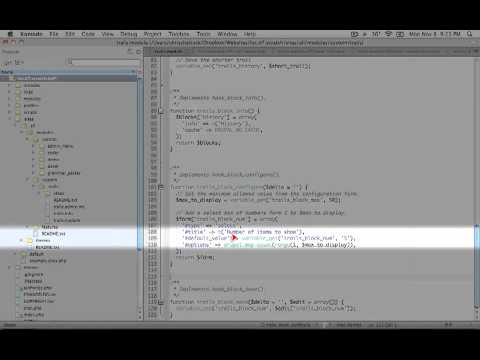Open the Help menu

pyautogui.click(x=250, y=34)
